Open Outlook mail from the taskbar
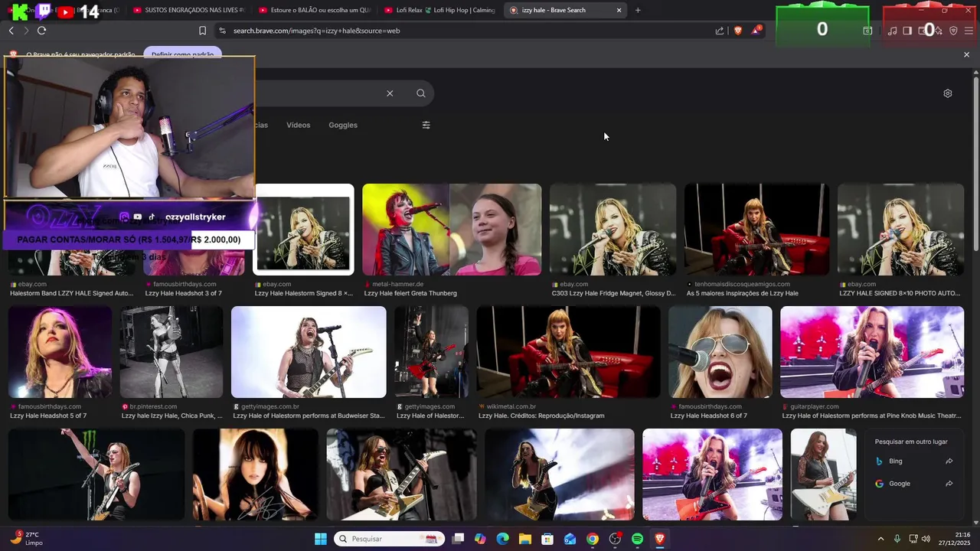Screen dimensions: 980x551 point(570,539)
